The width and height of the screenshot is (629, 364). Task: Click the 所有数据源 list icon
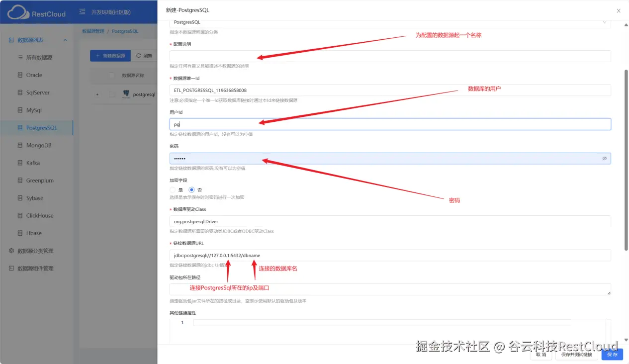(20, 58)
